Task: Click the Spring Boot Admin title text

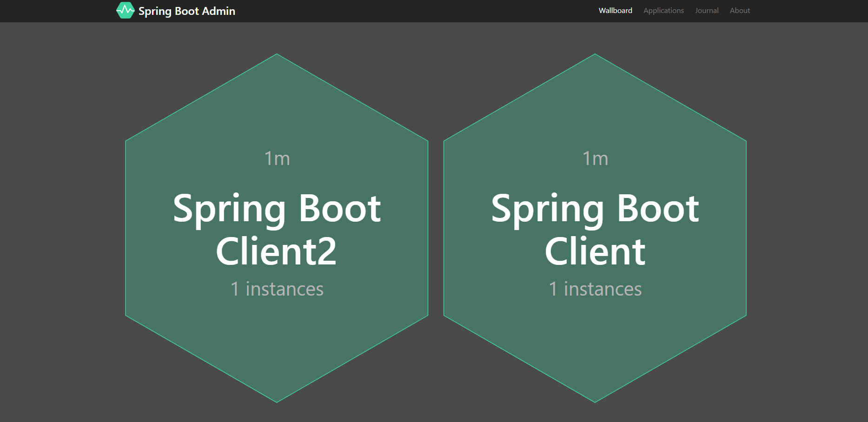Action: pyautogui.click(x=186, y=11)
